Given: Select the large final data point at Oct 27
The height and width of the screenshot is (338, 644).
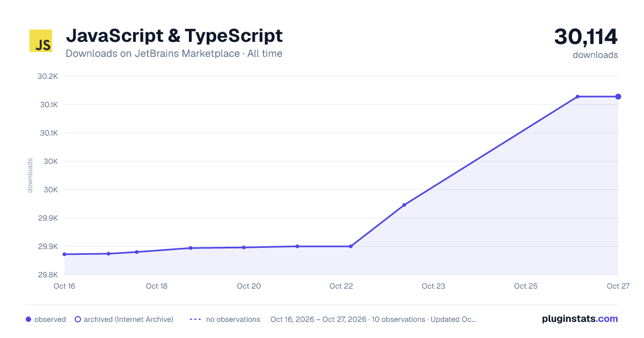Looking at the screenshot, I should pyautogui.click(x=618, y=97).
